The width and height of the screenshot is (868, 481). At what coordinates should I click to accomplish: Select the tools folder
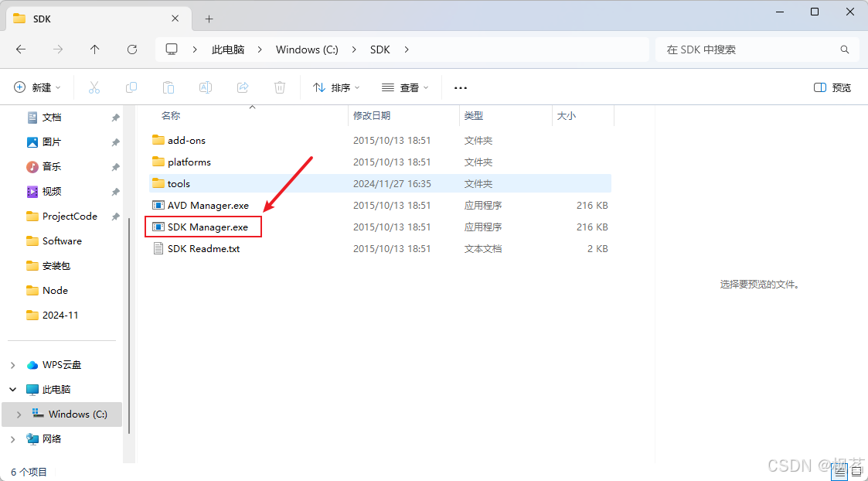point(380,183)
